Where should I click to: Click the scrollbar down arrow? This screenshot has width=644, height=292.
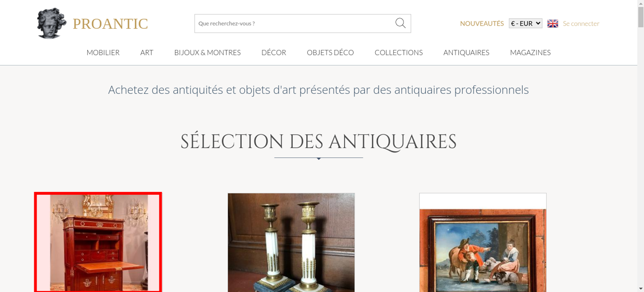pos(641,288)
